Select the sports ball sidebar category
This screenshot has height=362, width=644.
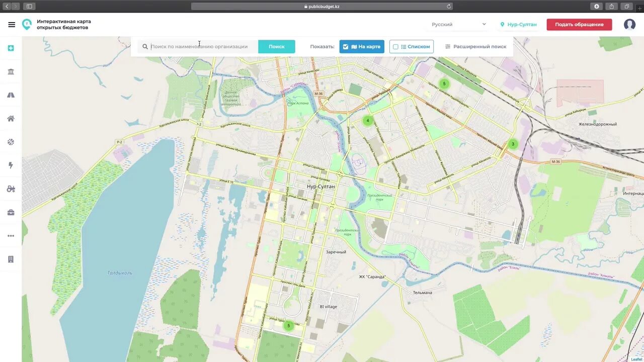pos(11,142)
